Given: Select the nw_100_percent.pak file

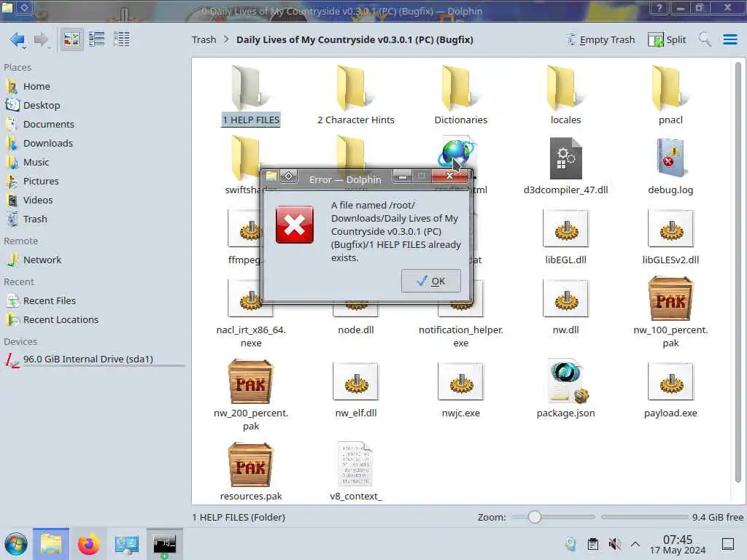Looking at the screenshot, I should coord(670,312).
